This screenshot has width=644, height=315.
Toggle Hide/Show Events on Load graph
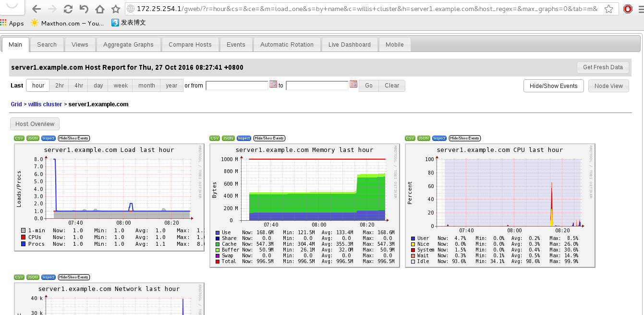[x=74, y=138]
